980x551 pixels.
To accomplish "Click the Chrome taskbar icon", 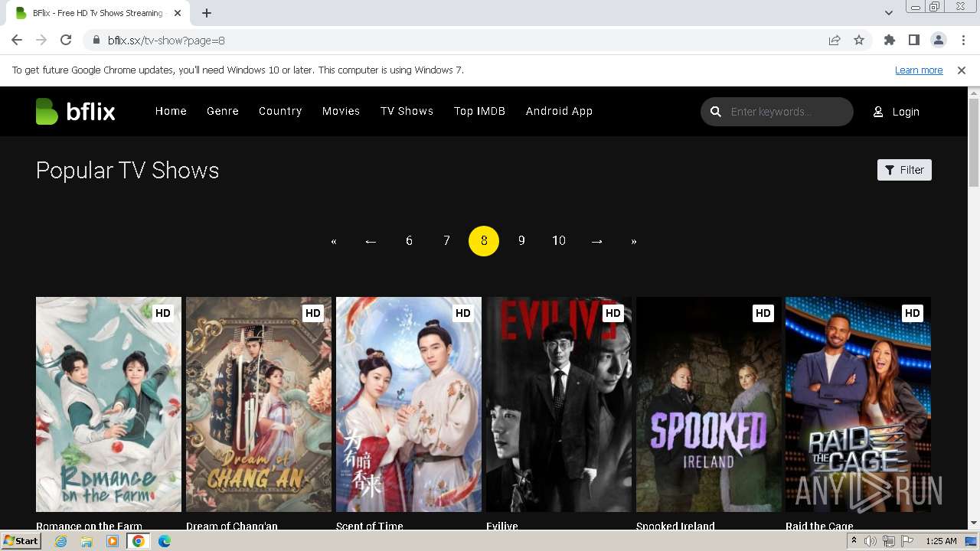I will (x=139, y=541).
